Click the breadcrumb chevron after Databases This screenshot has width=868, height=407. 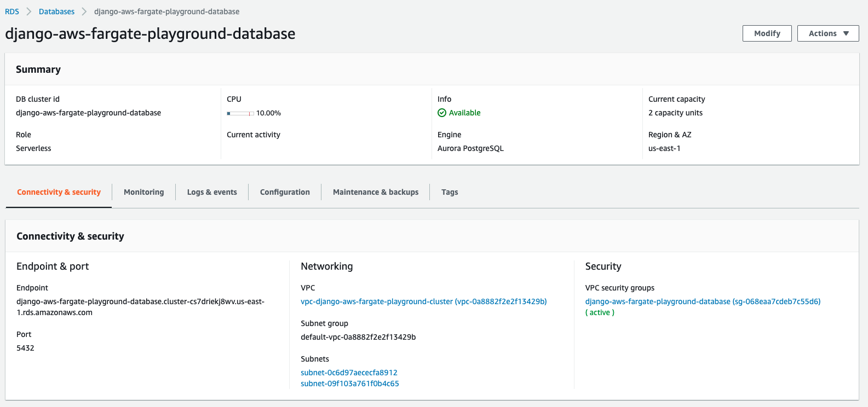coord(84,11)
